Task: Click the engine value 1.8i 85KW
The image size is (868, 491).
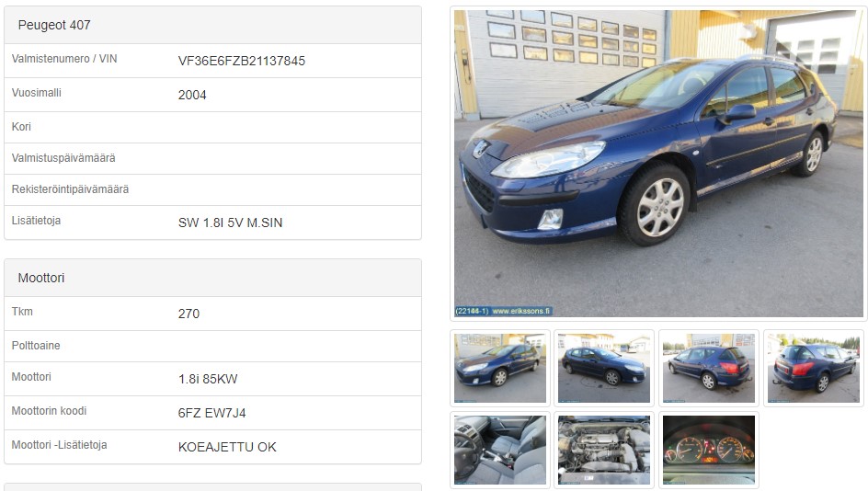Action: [x=208, y=379]
